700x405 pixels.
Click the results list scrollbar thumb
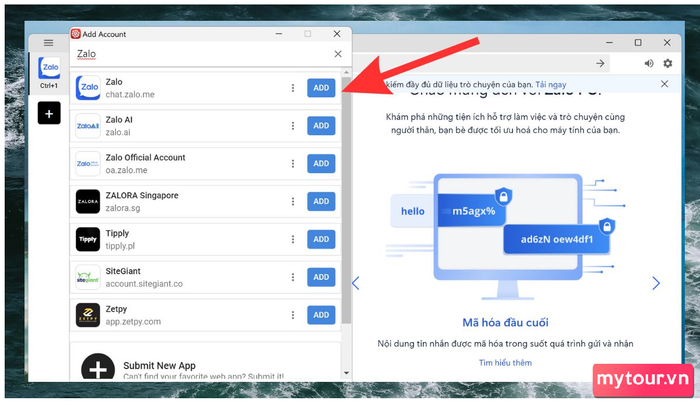pyautogui.click(x=346, y=200)
